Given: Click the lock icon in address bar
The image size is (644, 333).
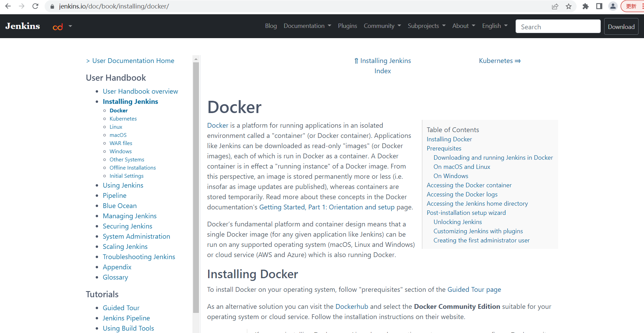Looking at the screenshot, I should pos(52,6).
